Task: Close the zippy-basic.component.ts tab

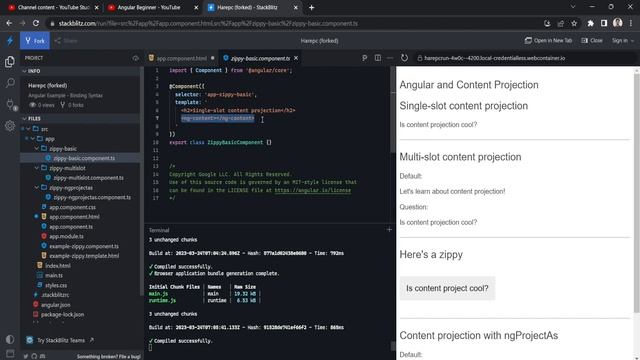Action: (296, 58)
